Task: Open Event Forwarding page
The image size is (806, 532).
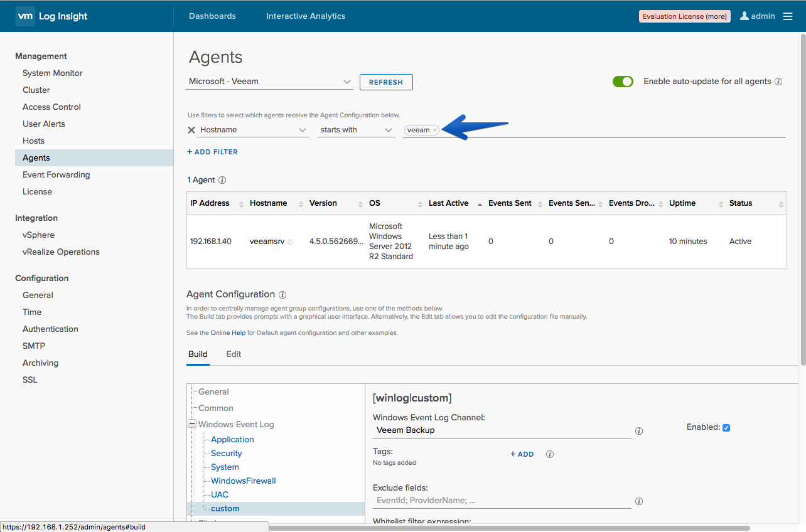Action: pos(56,175)
